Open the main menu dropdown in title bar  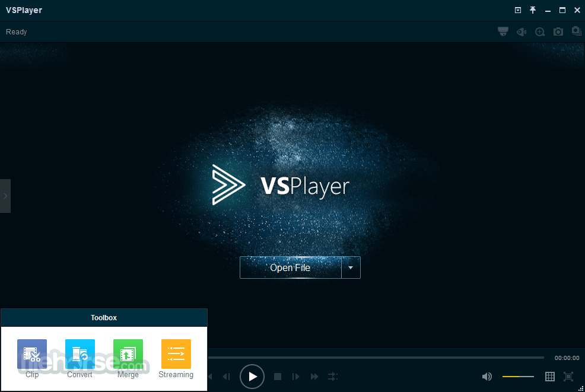coord(518,11)
